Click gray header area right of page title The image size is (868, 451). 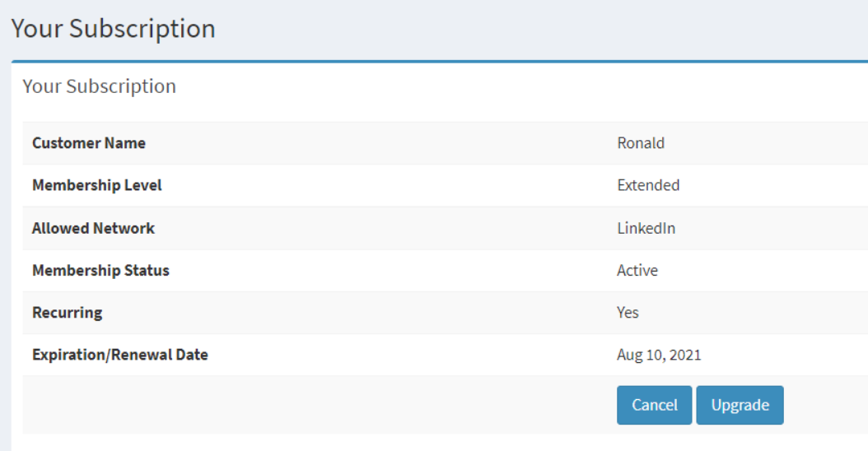pyautogui.click(x=535, y=28)
